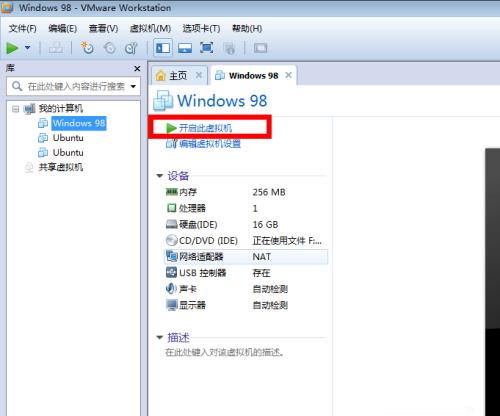Open the snapshot manager toolbar icon
The image size is (500, 416).
tap(131, 48)
